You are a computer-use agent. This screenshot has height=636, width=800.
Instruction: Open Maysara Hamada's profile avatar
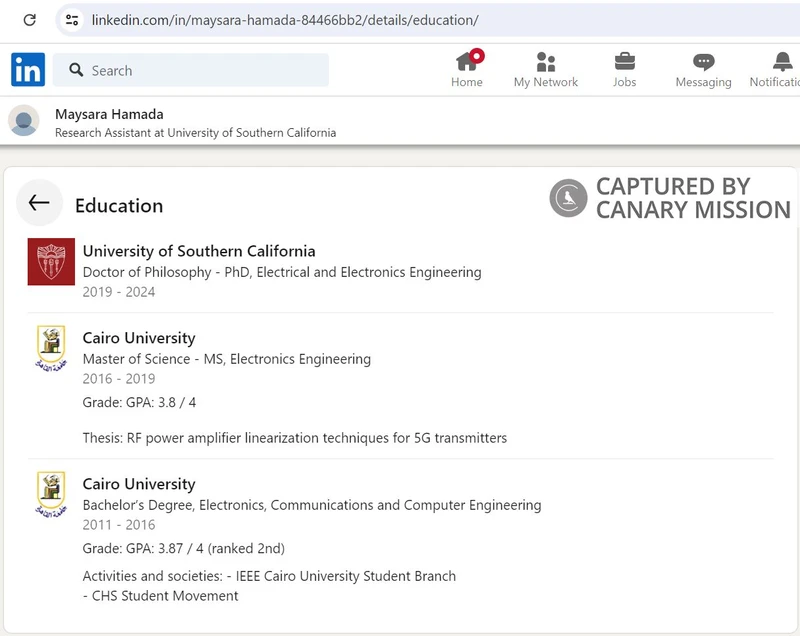pos(24,121)
